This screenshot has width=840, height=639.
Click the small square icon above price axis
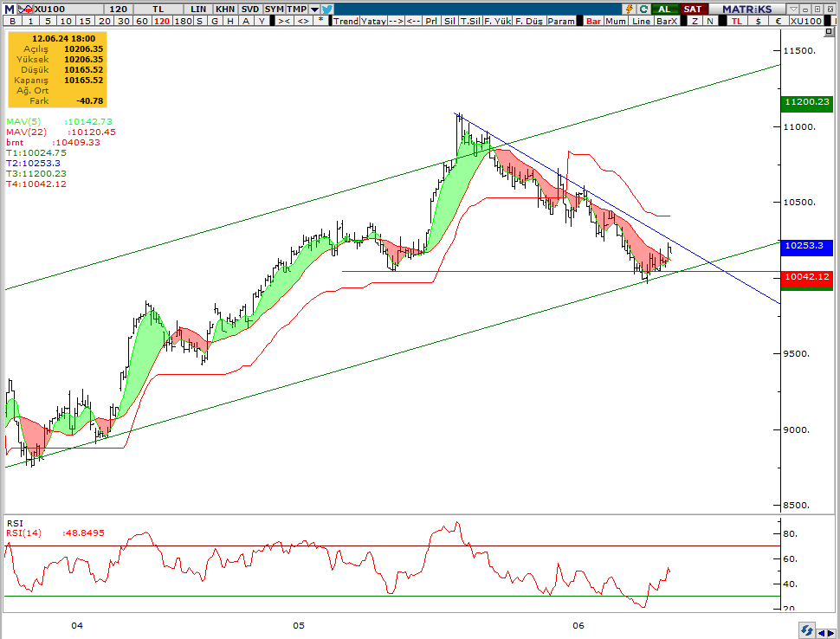click(x=828, y=32)
